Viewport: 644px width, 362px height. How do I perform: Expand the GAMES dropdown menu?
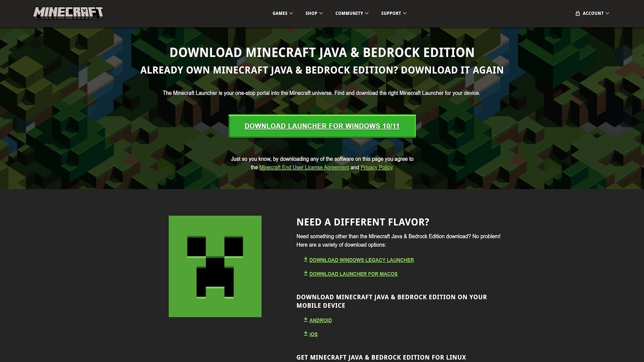coord(282,13)
